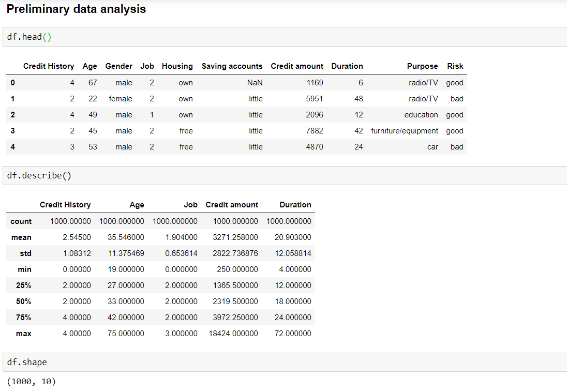Click the Job header in describe table

(190, 205)
